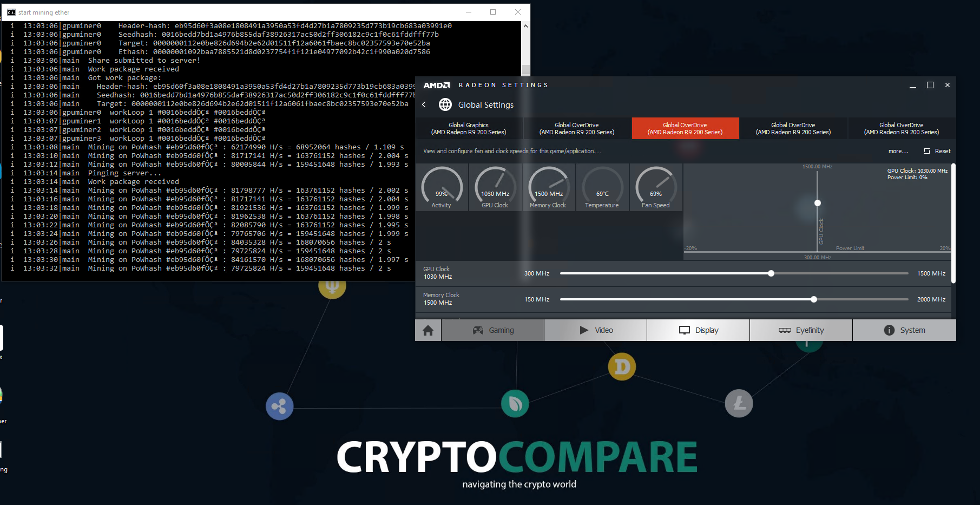Image resolution: width=980 pixels, height=505 pixels.
Task: Go back using Radeon Settings back arrow
Action: [x=424, y=104]
